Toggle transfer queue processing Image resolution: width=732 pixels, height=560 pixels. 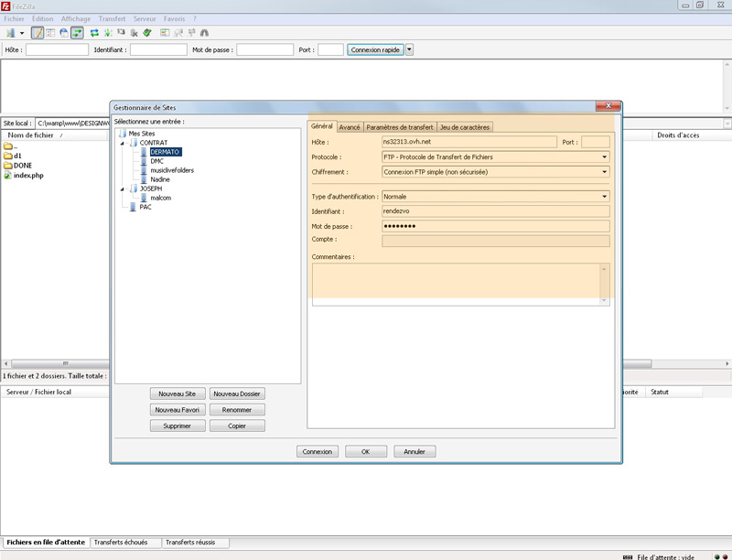point(108,33)
